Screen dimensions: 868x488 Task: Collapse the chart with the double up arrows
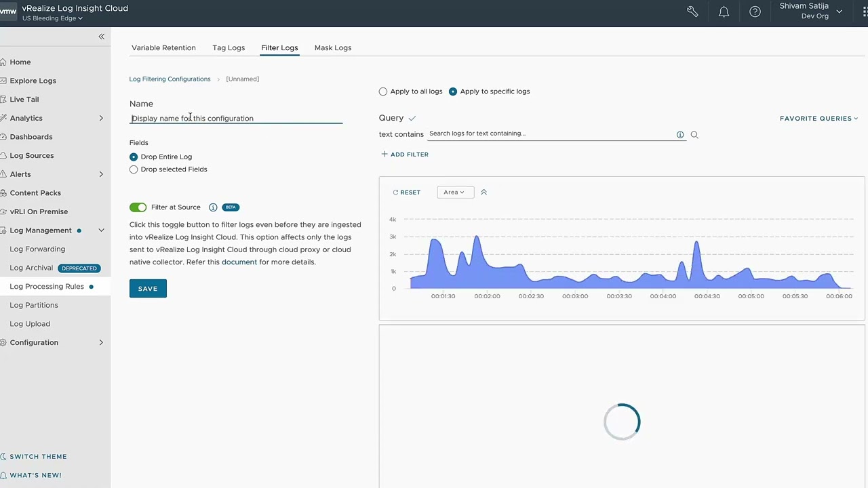tap(484, 192)
